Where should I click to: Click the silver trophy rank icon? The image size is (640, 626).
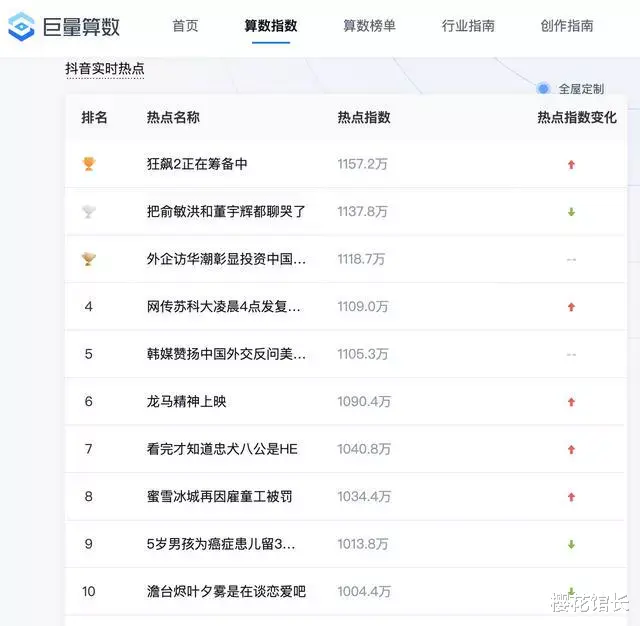pyautogui.click(x=89, y=211)
